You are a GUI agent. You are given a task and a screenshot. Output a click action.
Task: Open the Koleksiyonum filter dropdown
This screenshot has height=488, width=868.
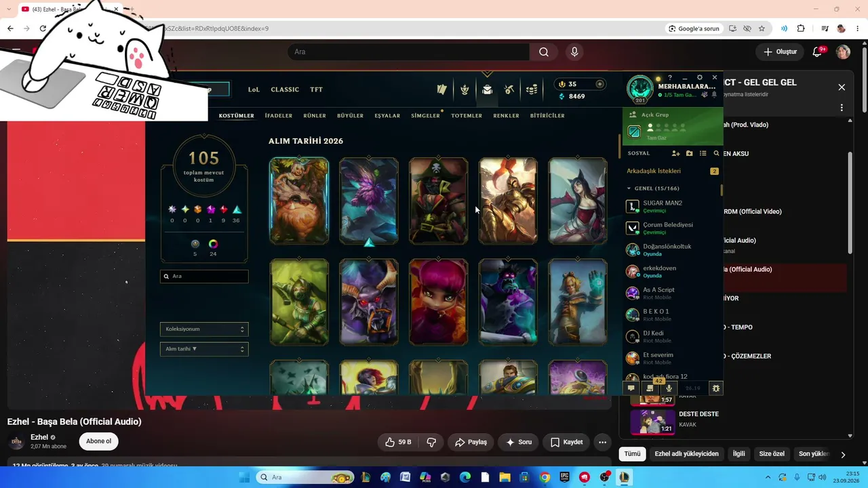click(204, 329)
